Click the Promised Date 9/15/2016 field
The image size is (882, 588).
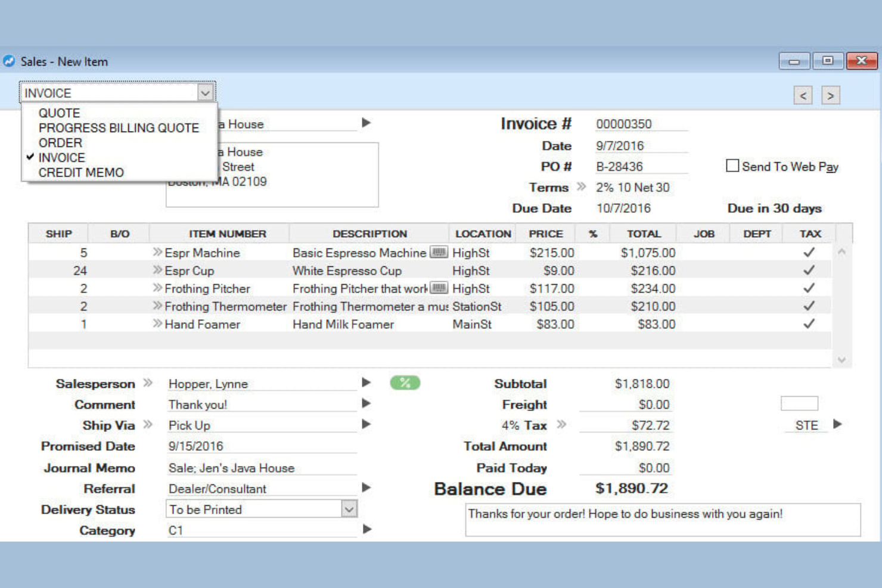point(262,446)
